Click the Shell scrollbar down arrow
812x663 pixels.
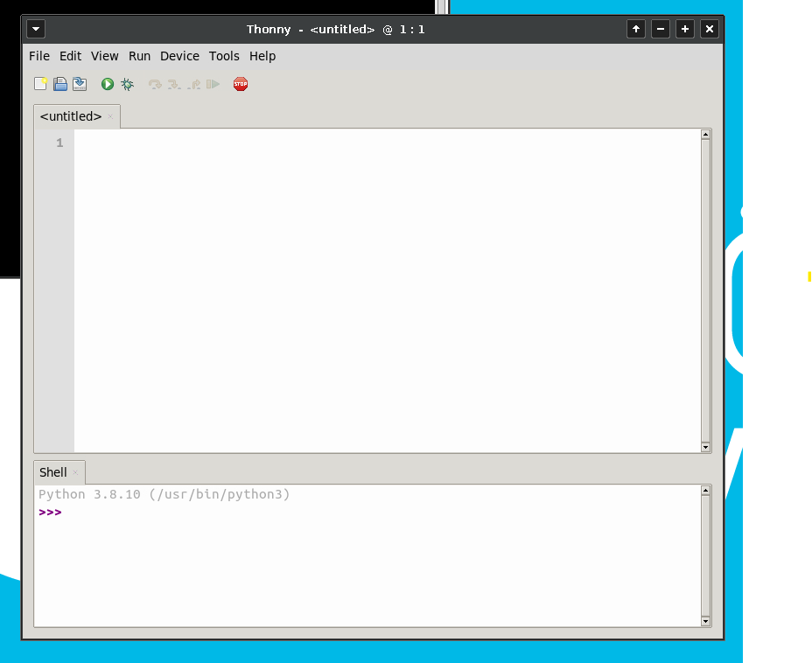(x=705, y=621)
